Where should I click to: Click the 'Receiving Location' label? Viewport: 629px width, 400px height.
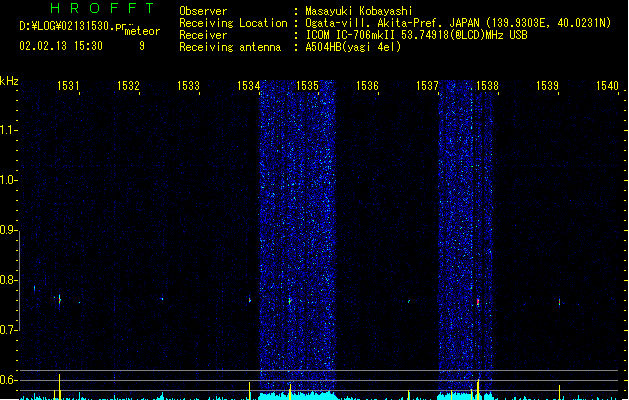click(x=233, y=23)
